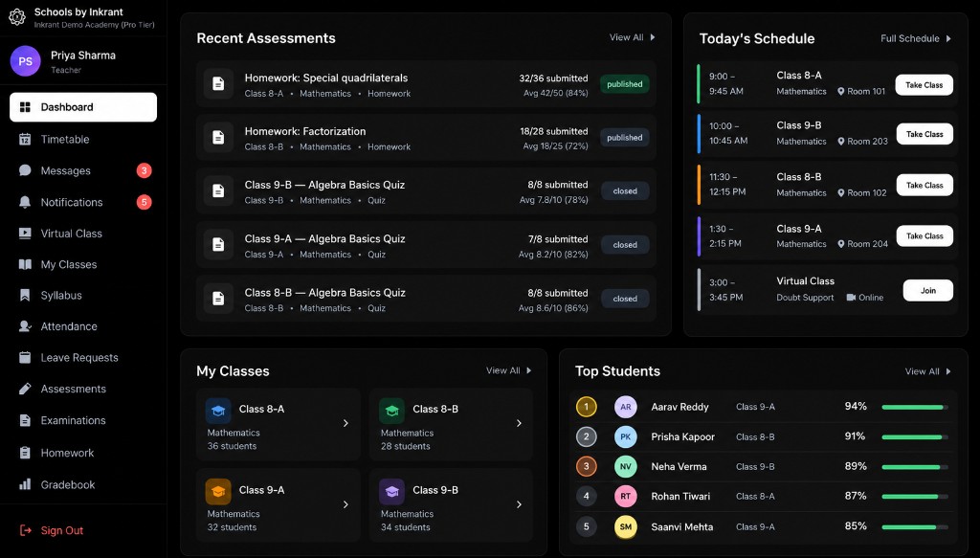Click Take Class for Class 8-B in Room 102

click(924, 185)
